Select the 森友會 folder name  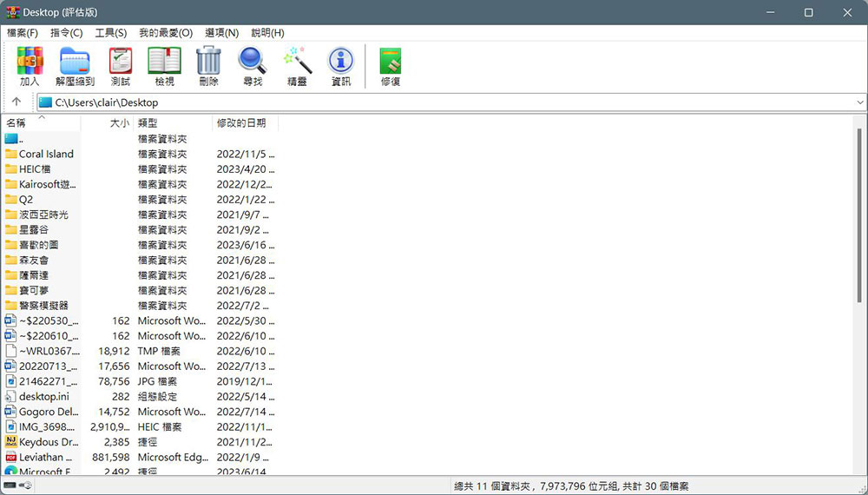click(x=34, y=261)
